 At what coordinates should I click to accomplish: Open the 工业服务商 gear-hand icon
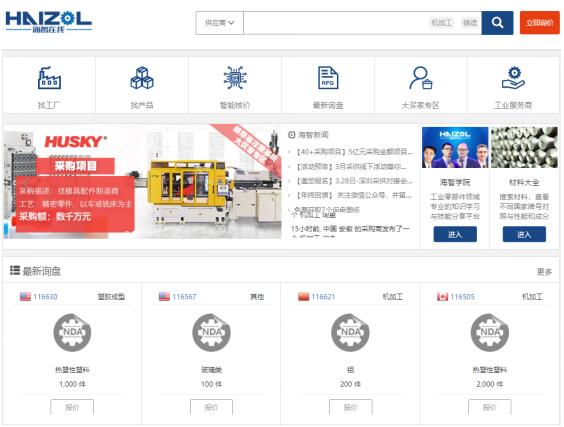click(513, 78)
